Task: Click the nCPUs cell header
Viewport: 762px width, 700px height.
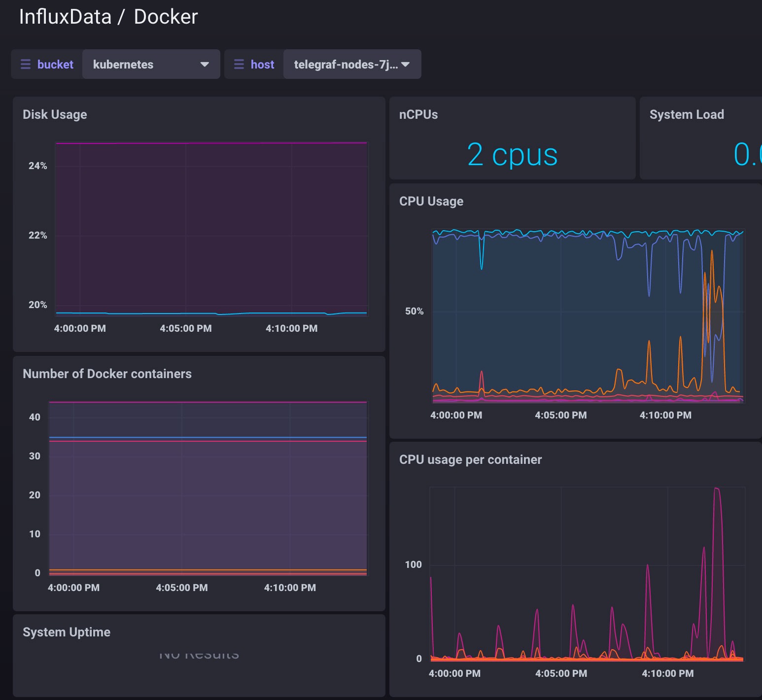Action: point(417,114)
